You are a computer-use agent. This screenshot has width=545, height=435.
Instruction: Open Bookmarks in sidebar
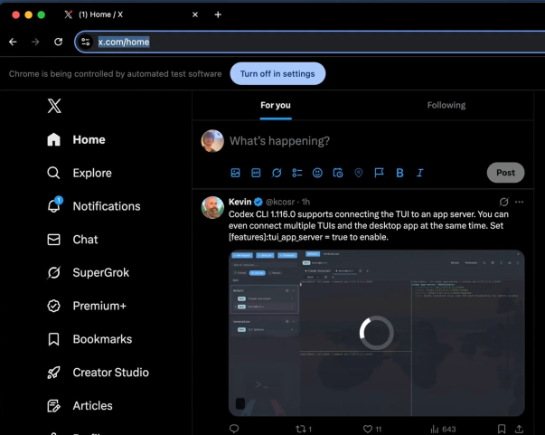pos(89,339)
